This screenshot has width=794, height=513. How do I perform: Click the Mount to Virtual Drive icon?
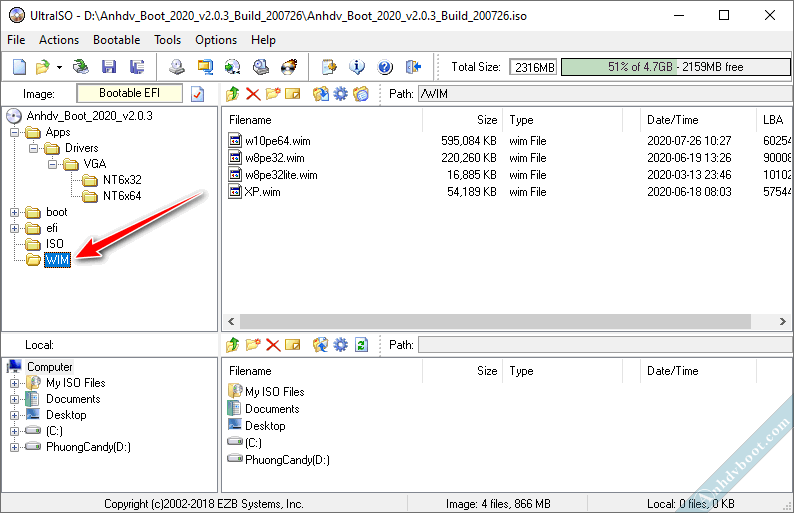coord(261,67)
